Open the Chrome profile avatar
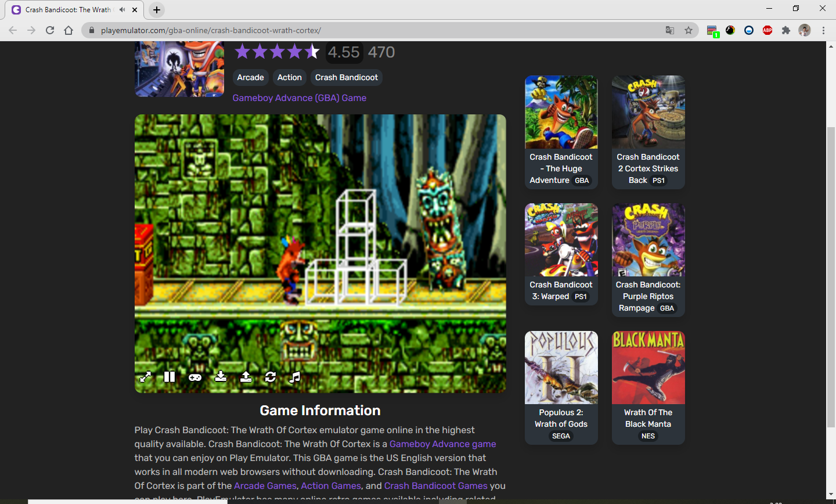Screen dimensions: 836x504 805,30
